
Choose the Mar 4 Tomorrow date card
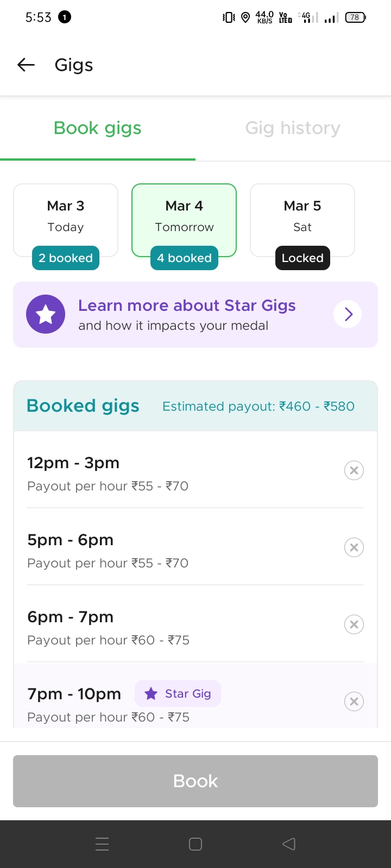(184, 216)
